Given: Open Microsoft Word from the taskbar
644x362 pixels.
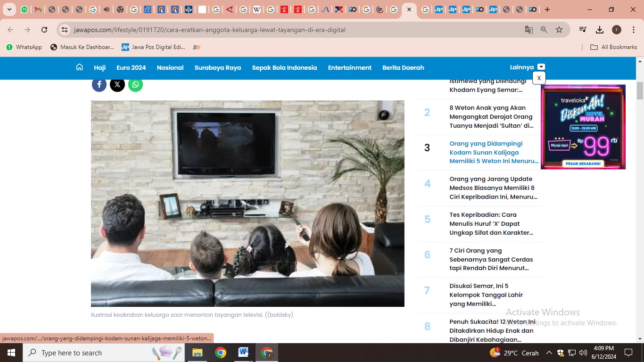Looking at the screenshot, I should 243,353.
